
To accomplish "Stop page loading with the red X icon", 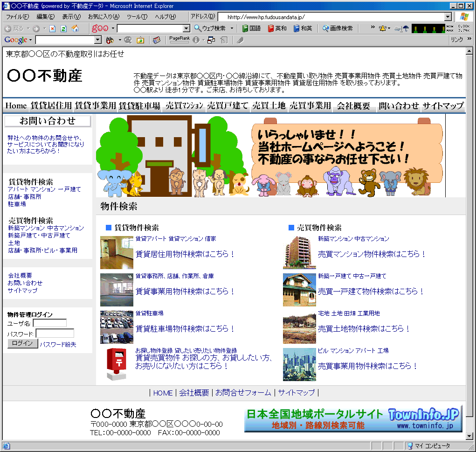I will [x=53, y=28].
